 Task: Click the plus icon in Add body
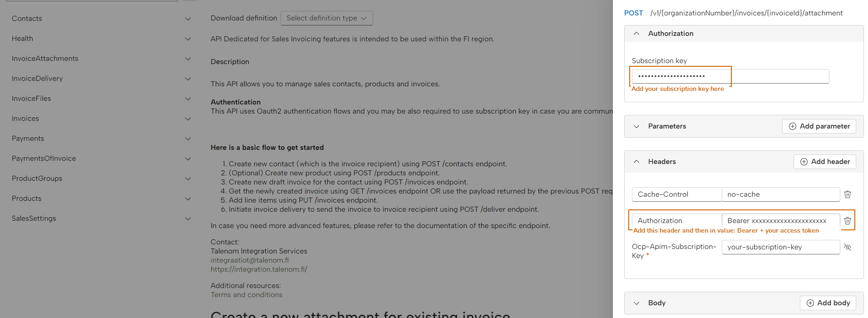810,303
